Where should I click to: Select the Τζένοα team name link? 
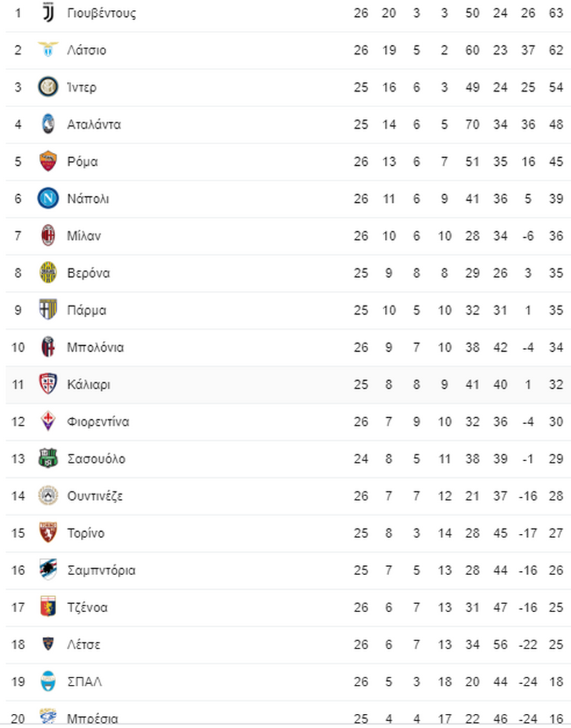coord(87,608)
